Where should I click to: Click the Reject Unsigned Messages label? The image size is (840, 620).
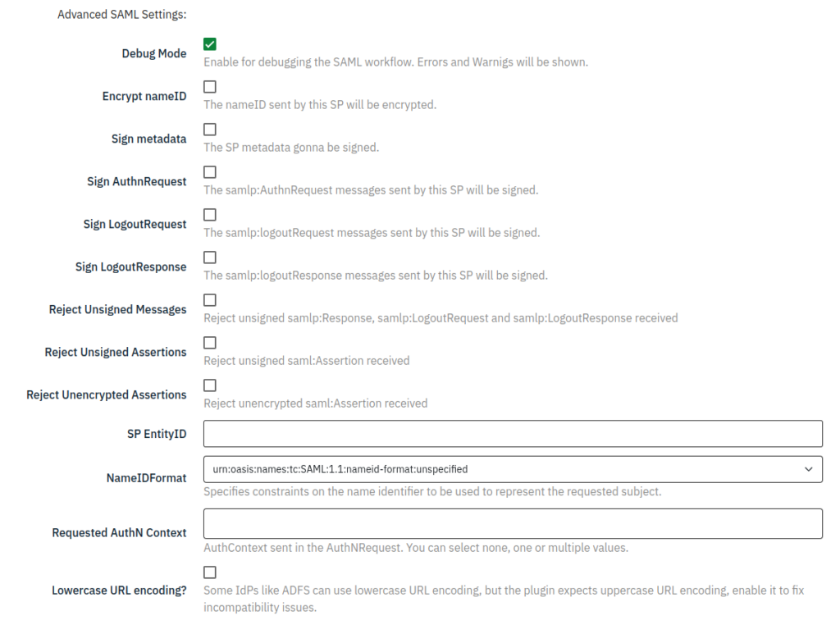pos(117,309)
